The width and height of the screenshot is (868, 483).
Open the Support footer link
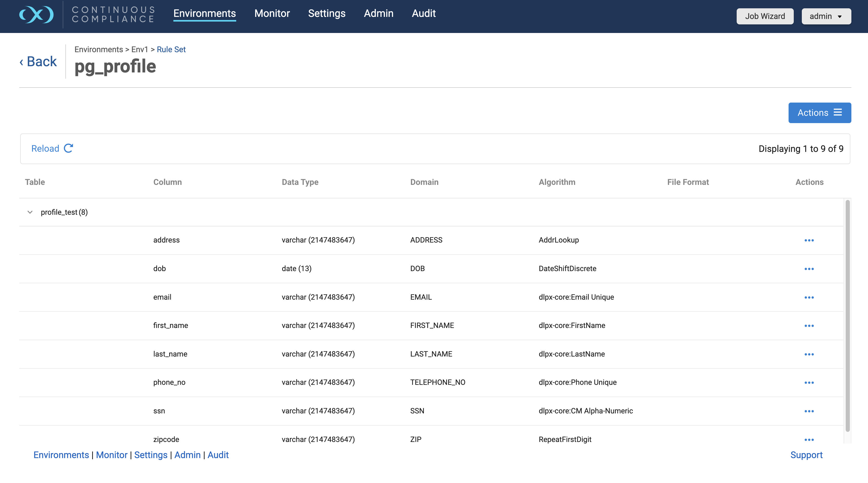coord(806,455)
